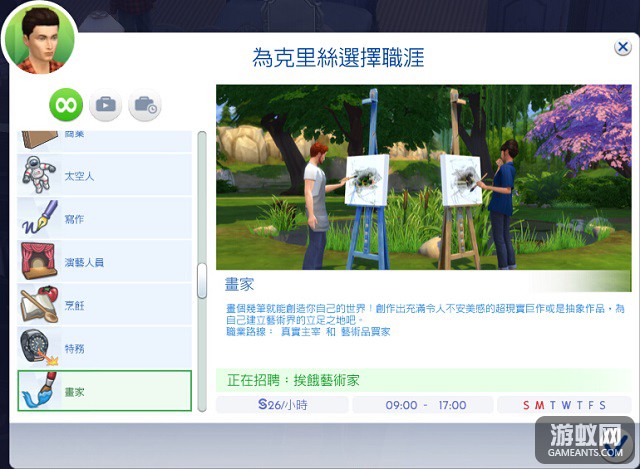The height and width of the screenshot is (469, 640).
Task: Click the culinary cookbook and spoon icon
Action: point(40,305)
